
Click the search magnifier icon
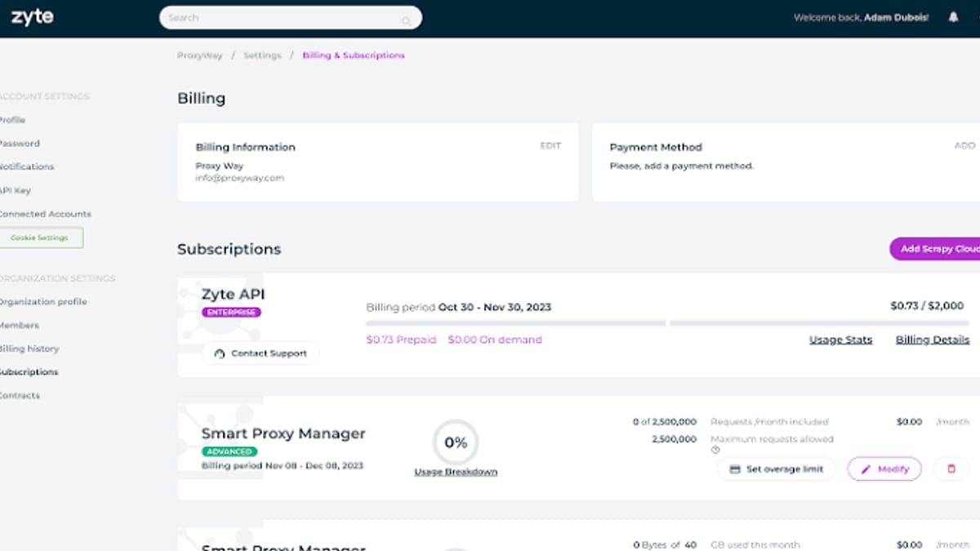pos(407,20)
